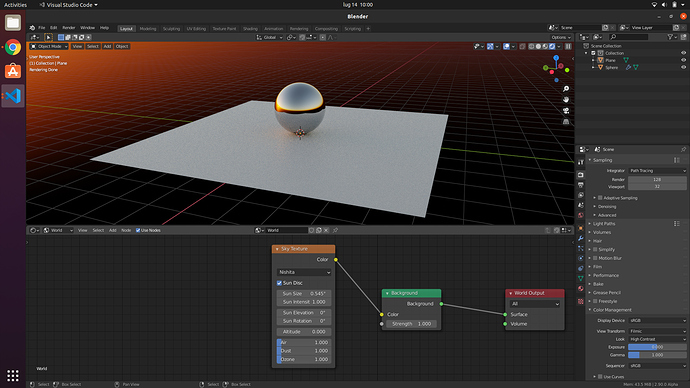Enable the Adaptive Sampling checkbox
690x388 pixels.
tap(600, 198)
